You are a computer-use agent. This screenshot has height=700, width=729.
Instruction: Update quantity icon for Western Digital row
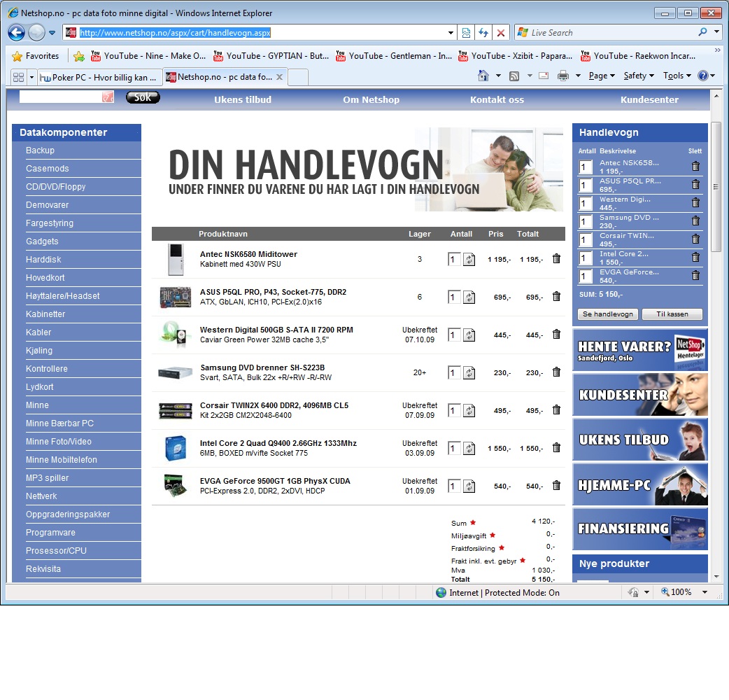[469, 335]
